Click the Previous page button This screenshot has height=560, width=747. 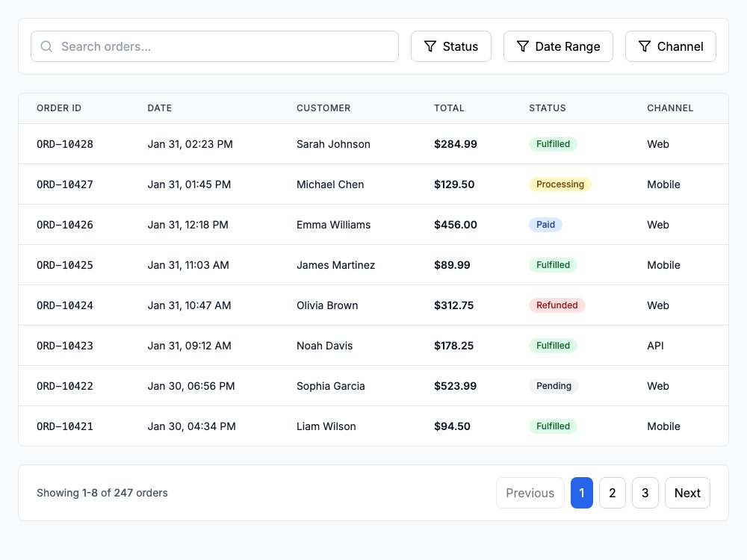530,493
